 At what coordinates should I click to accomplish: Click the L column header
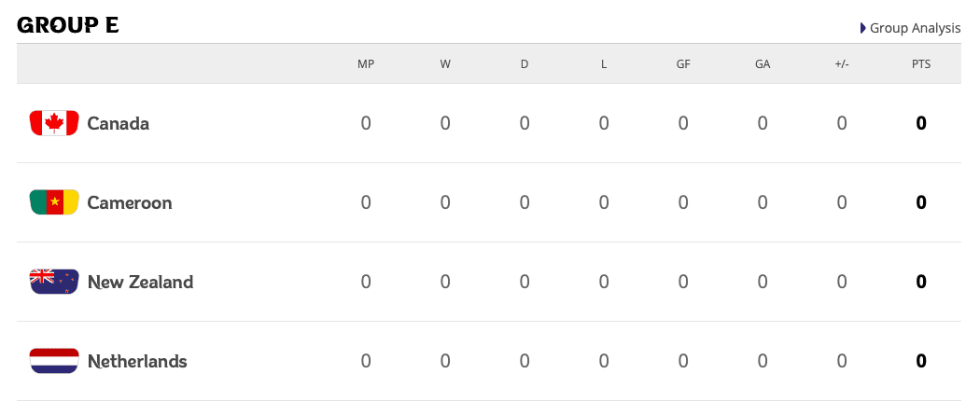click(604, 64)
